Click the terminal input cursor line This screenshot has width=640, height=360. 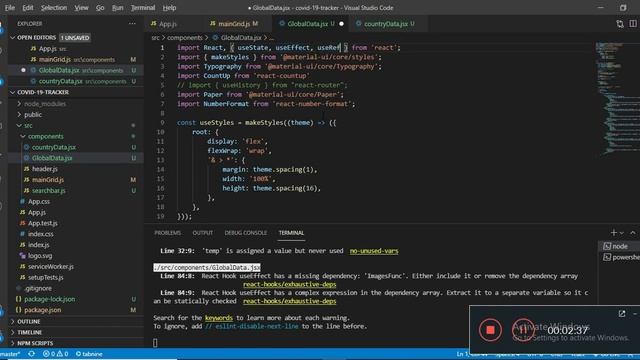point(155,343)
